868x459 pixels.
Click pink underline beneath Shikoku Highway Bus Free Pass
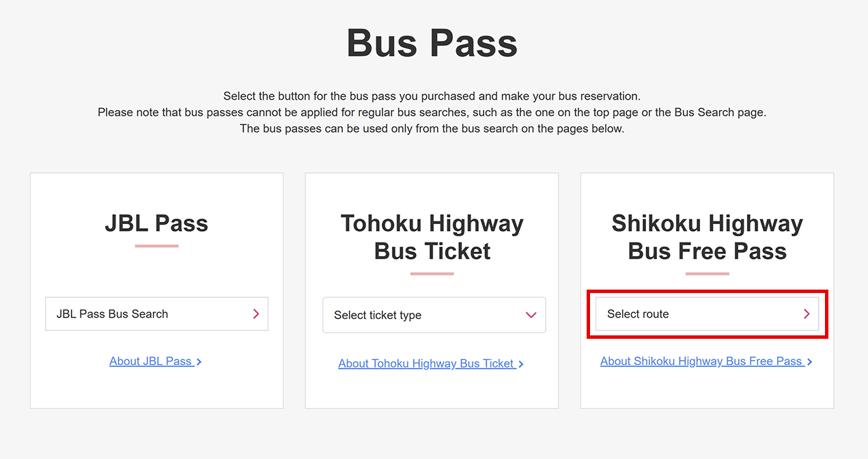[707, 274]
